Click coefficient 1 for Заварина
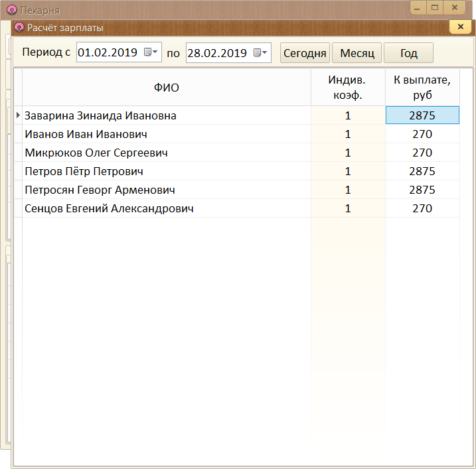This screenshot has width=476, height=469. pos(348,115)
